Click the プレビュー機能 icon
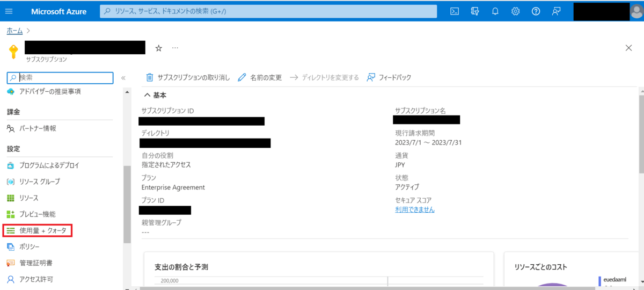This screenshot has width=644, height=290. coord(10,214)
